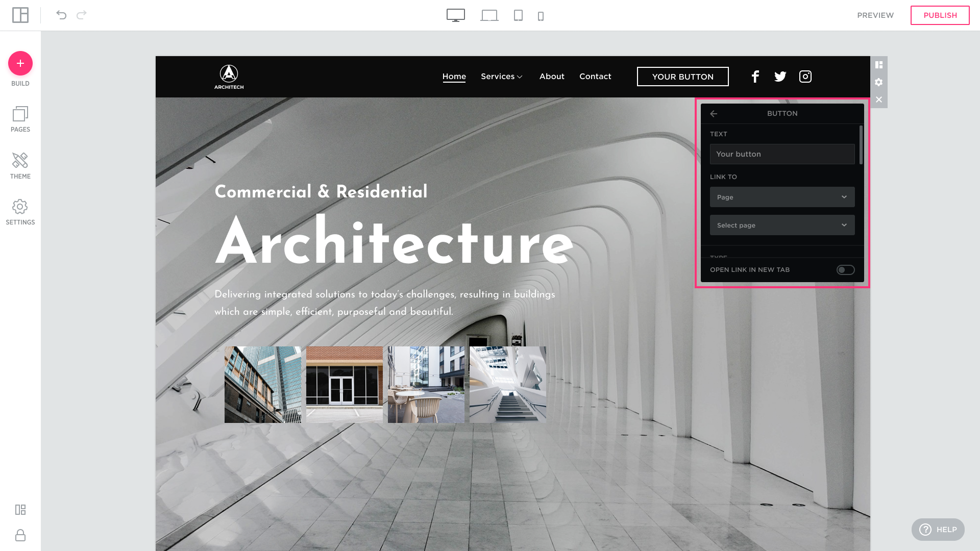The width and height of the screenshot is (980, 551).
Task: Toggle Open Link in New Tab
Action: tap(845, 270)
